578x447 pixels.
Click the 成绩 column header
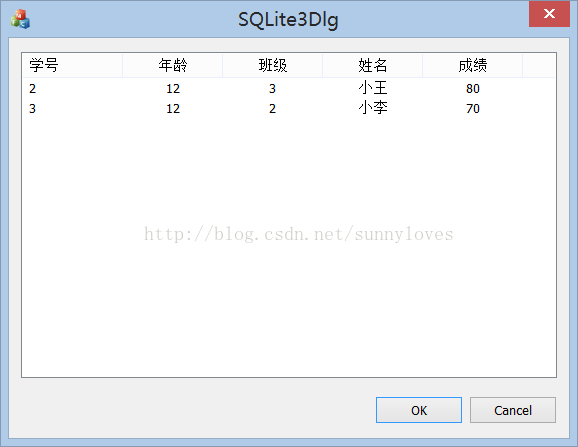(x=473, y=66)
